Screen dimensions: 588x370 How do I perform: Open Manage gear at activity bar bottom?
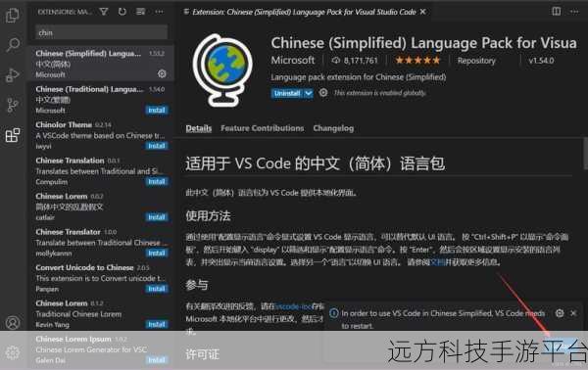[13, 352]
